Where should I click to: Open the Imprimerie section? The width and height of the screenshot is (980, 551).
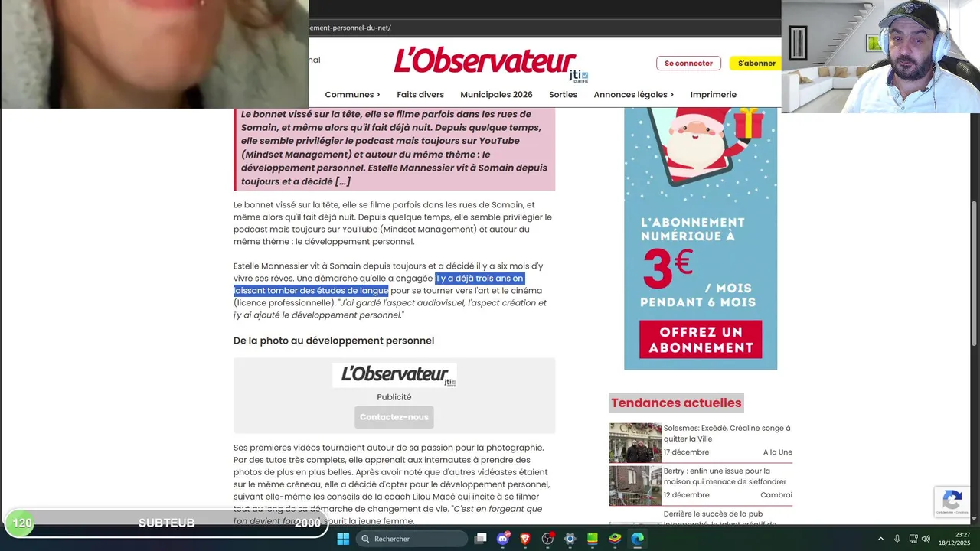click(714, 95)
